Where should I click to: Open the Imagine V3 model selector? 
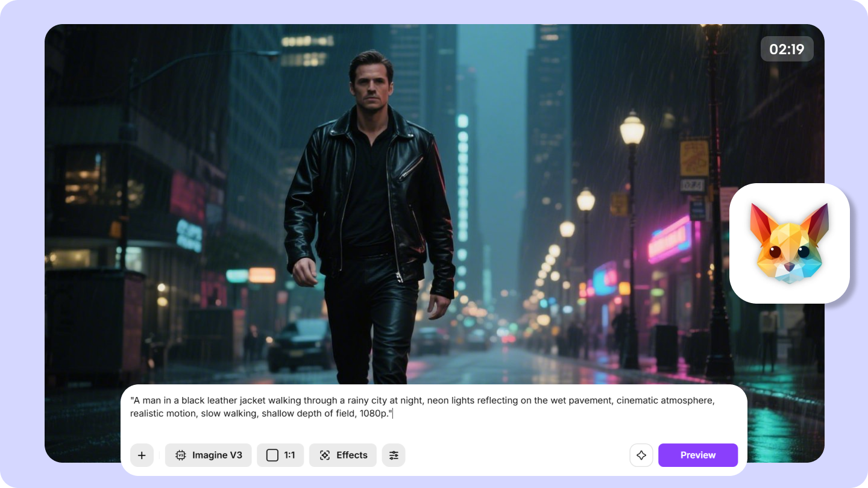coord(209,455)
